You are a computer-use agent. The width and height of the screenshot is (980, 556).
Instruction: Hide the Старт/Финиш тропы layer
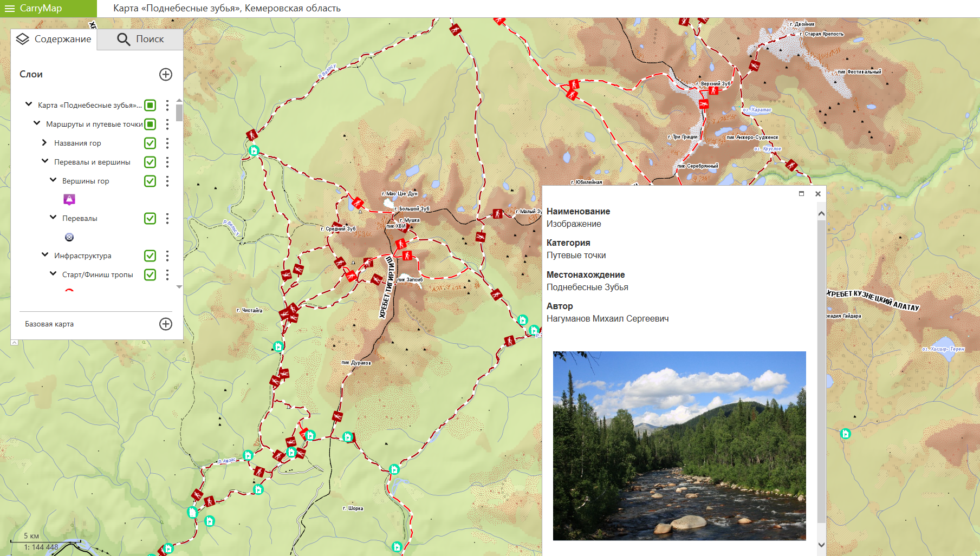coord(150,274)
